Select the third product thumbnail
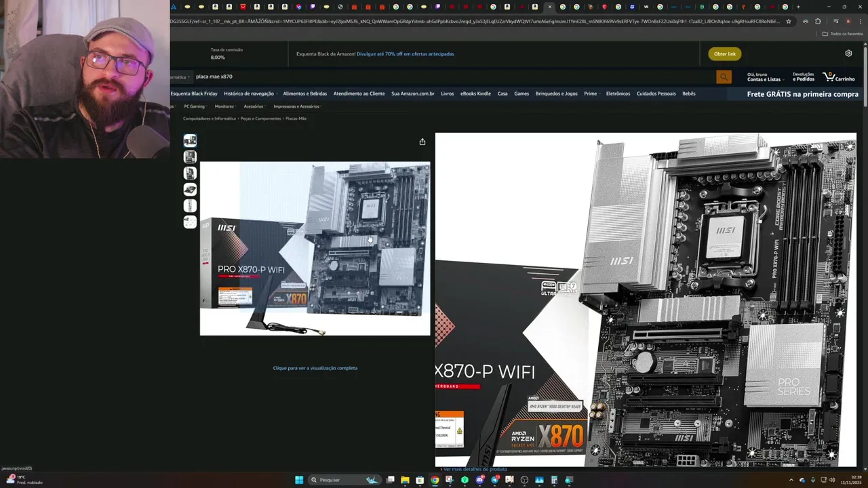 (x=190, y=173)
